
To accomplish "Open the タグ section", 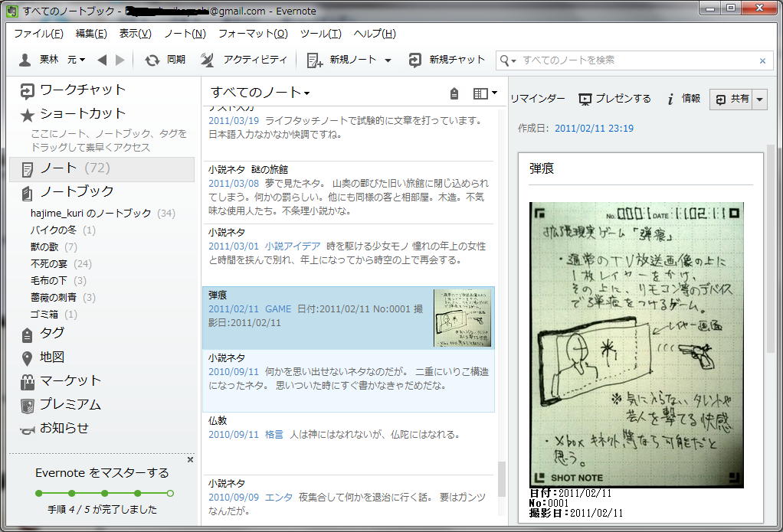I will coord(43,334).
